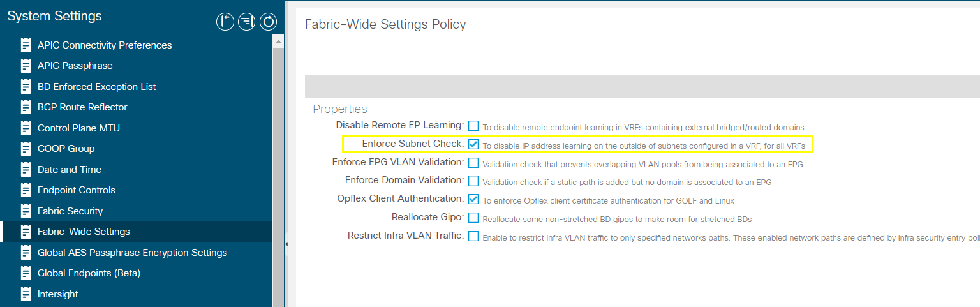
Task: Click document icon beside BD Enforced Exception List
Action: click(26, 87)
